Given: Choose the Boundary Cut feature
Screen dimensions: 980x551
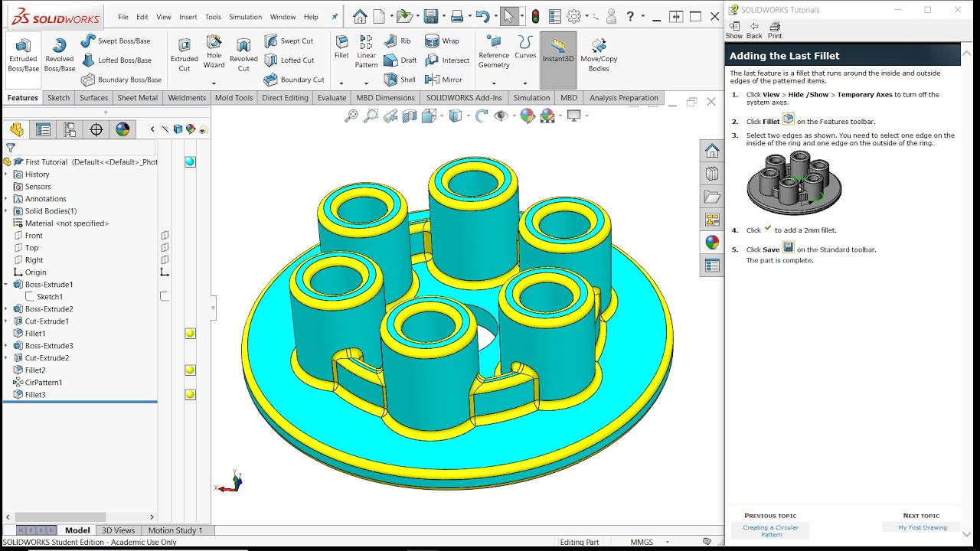Looking at the screenshot, I should 294,80.
